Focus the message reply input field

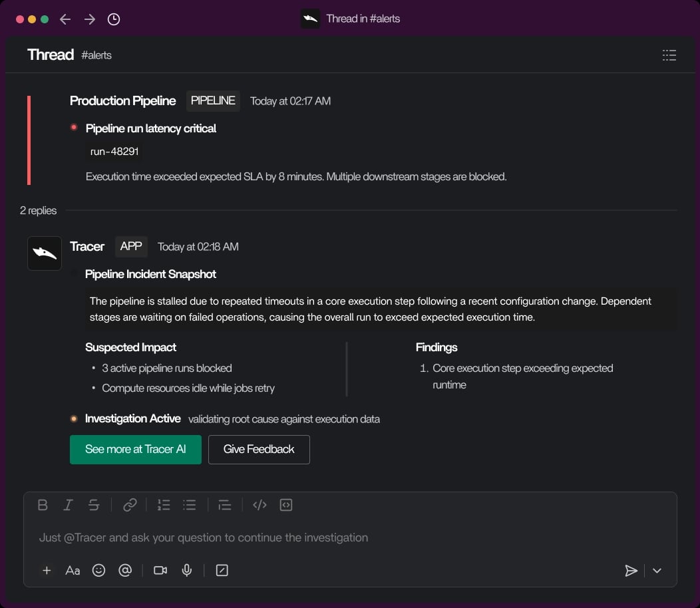pos(333,537)
